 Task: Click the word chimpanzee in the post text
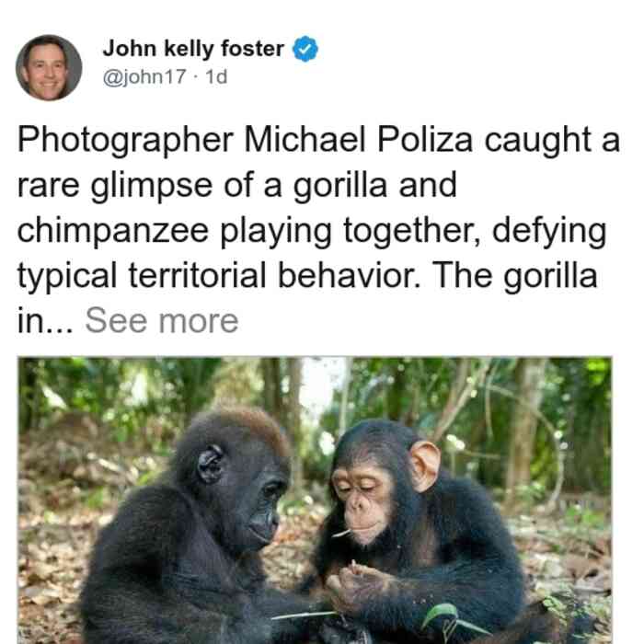tap(112, 231)
